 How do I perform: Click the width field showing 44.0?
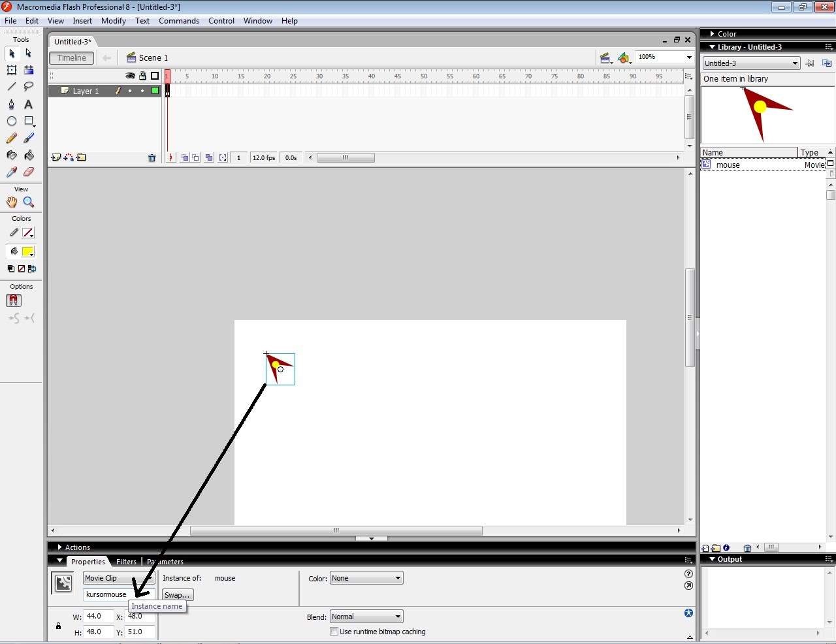[99, 616]
